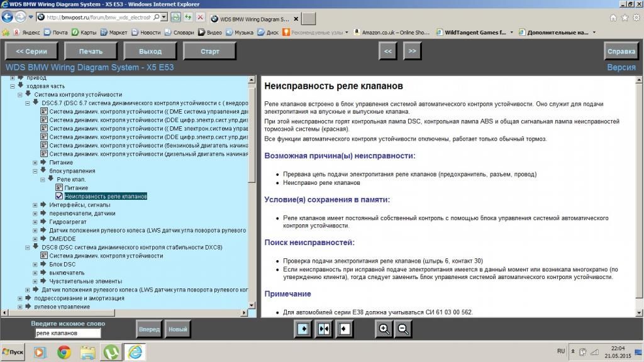The image size is (644, 362).
Task: Click 'Старт' button
Action: point(210,52)
